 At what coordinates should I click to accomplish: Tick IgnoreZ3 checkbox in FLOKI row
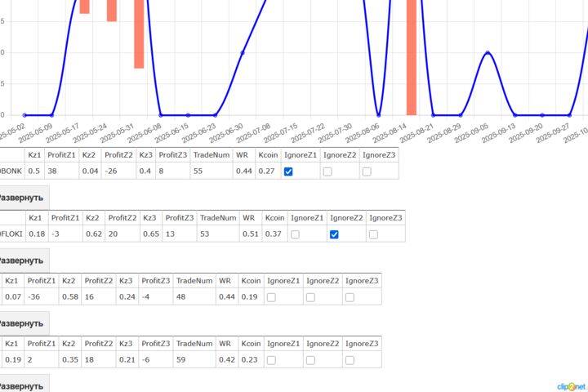click(x=373, y=234)
